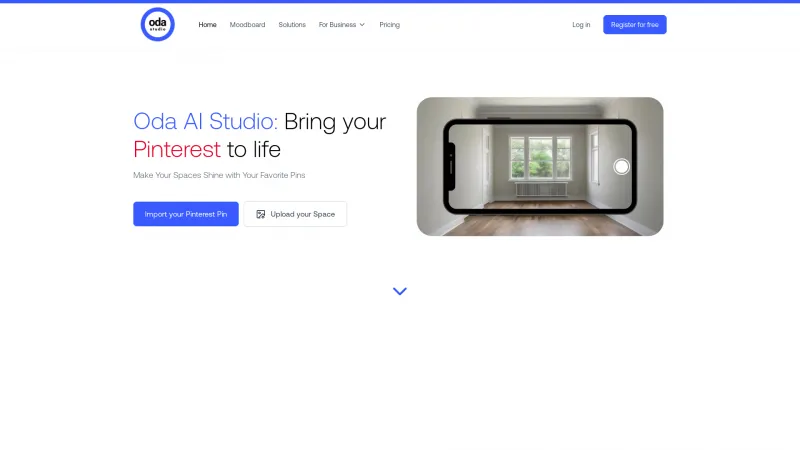Screen dimensions: 800x450
Task: Open the Solutions menu item
Action: click(x=292, y=24)
